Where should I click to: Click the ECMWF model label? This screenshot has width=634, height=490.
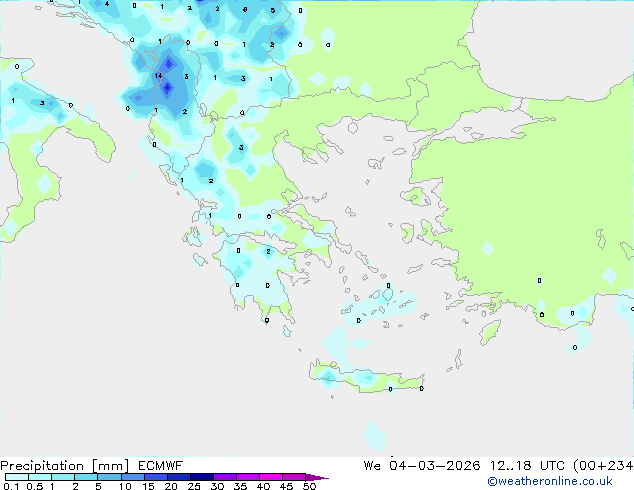coord(159,465)
